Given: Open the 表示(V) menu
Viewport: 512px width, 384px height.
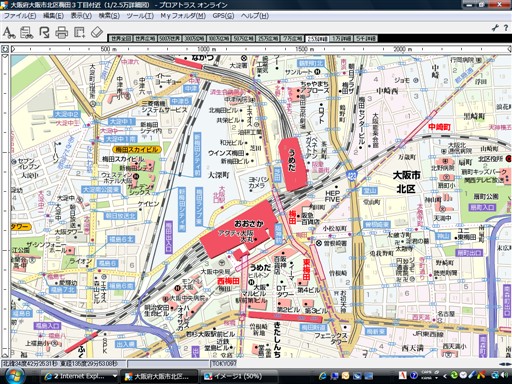Looking at the screenshot, I should (81, 16).
